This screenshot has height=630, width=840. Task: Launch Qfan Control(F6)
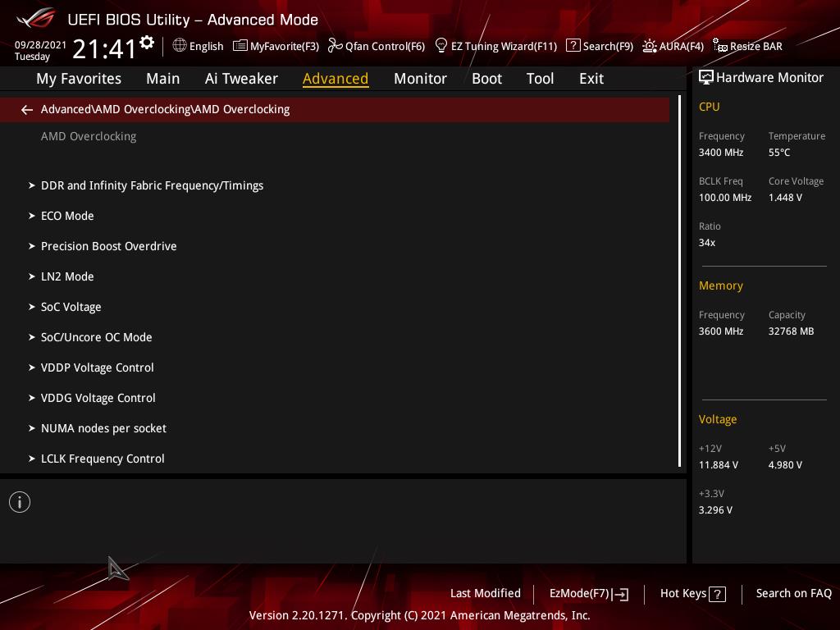coord(377,46)
